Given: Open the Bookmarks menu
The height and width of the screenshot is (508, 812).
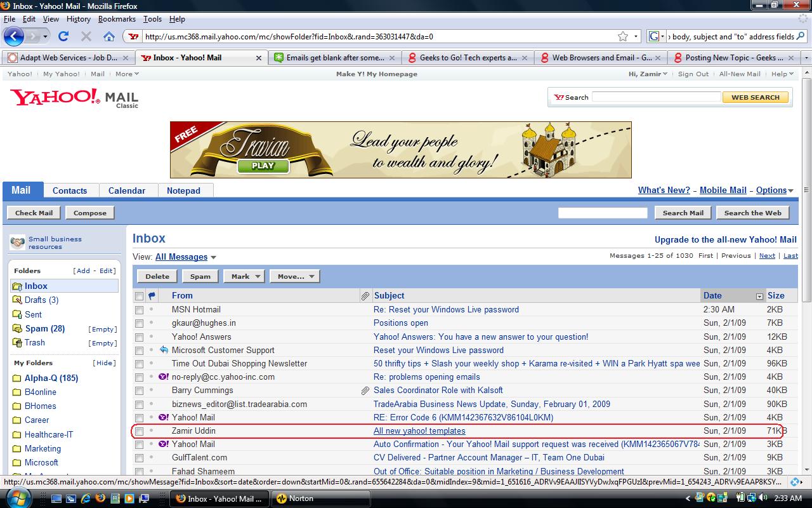Looking at the screenshot, I should [117, 19].
